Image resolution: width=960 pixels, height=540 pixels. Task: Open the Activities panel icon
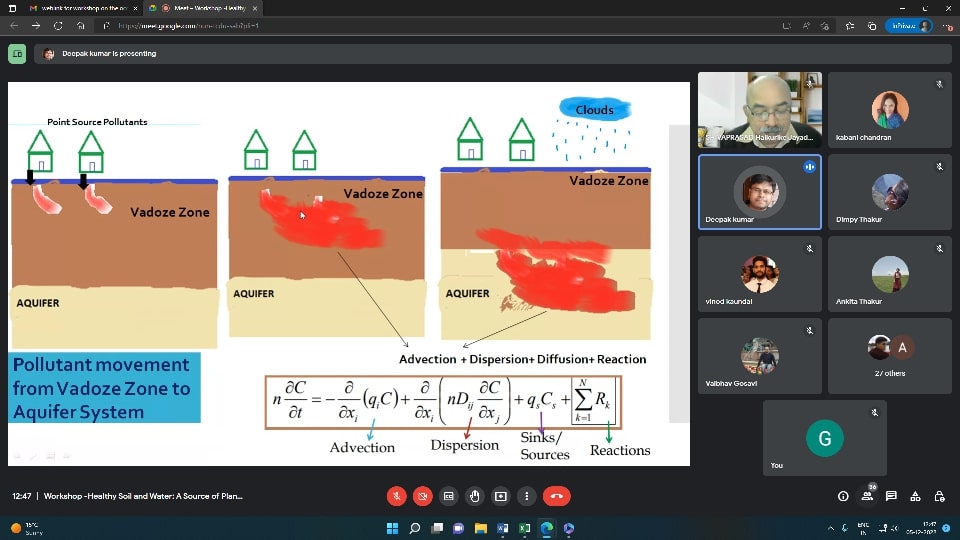(915, 496)
